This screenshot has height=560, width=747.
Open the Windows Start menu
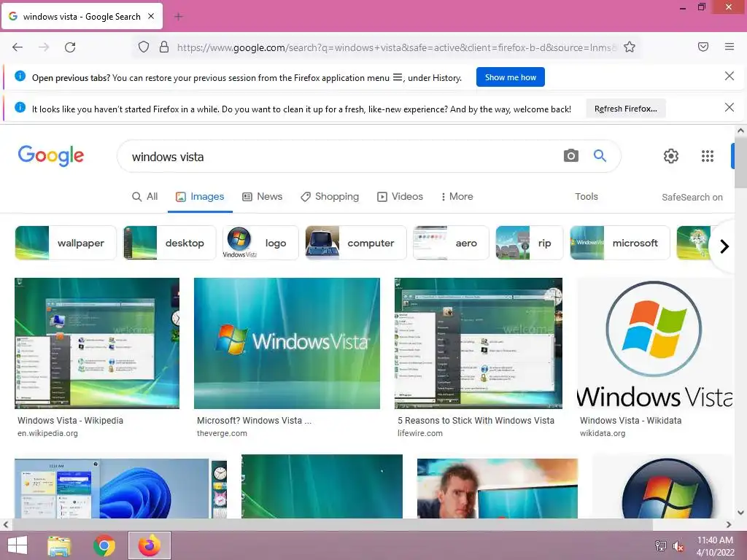(18, 545)
